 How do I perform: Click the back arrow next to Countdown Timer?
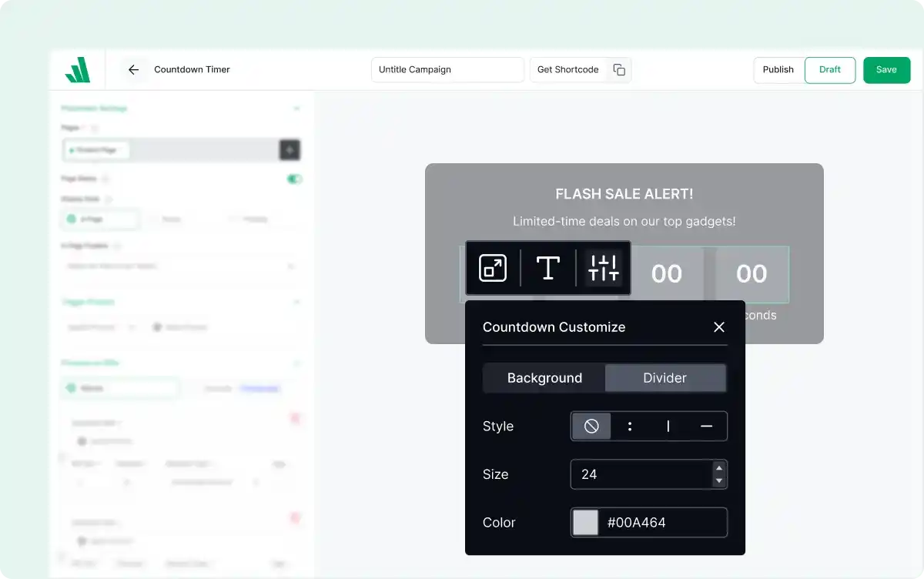coord(133,69)
